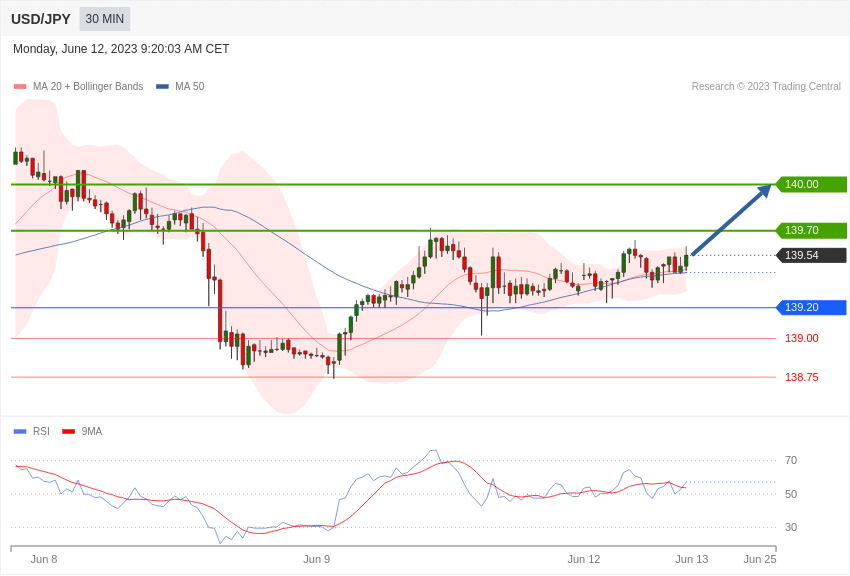Click the green 139.70 resistance tag
The height and width of the screenshot is (576, 850).
[811, 230]
